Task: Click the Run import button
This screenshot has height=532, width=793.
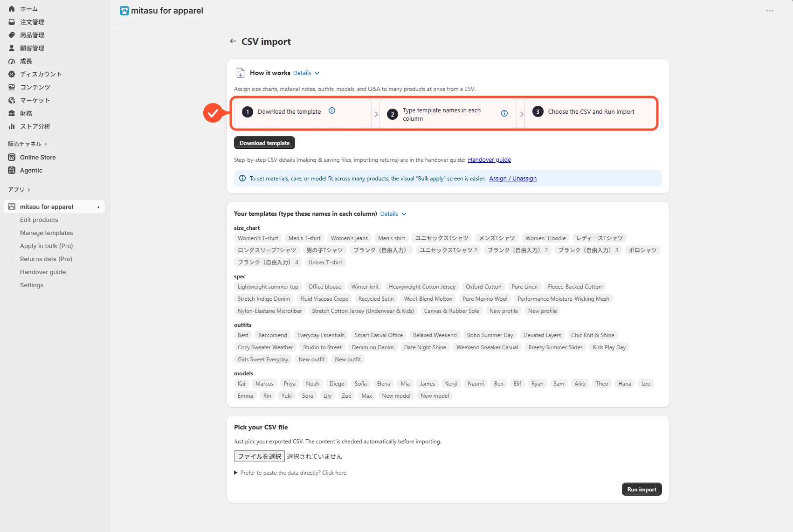Action: tap(641, 490)
